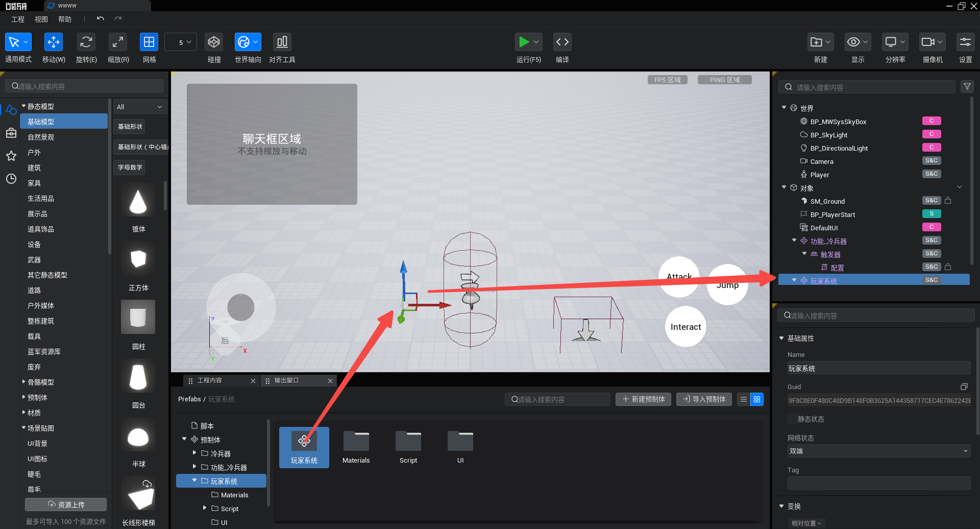Switch to the 工程内容 tab
Screen dimensions: 980x529
210,380
